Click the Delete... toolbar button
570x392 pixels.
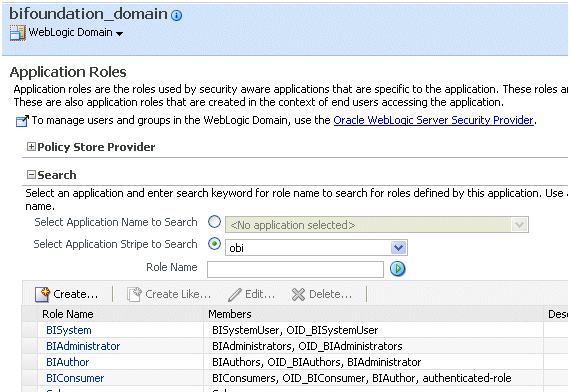click(322, 294)
